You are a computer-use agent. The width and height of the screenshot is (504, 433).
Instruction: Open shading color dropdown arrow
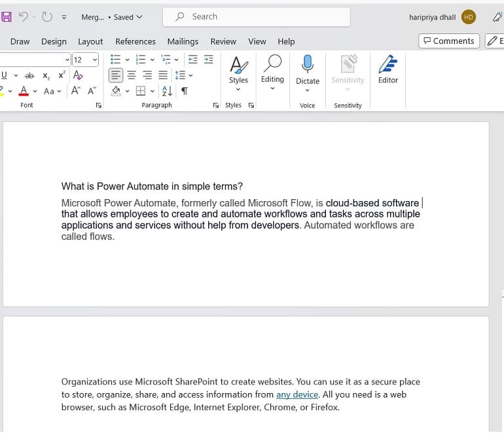tap(127, 91)
